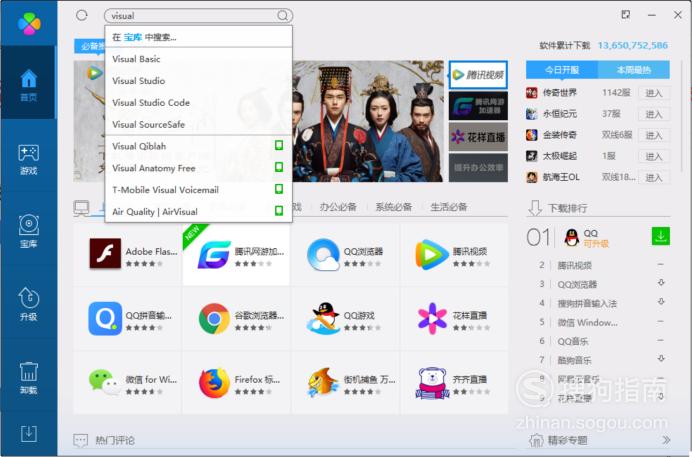This screenshot has height=457, width=692.
Task: Click the refresh icon beside search box
Action: pyautogui.click(x=82, y=15)
